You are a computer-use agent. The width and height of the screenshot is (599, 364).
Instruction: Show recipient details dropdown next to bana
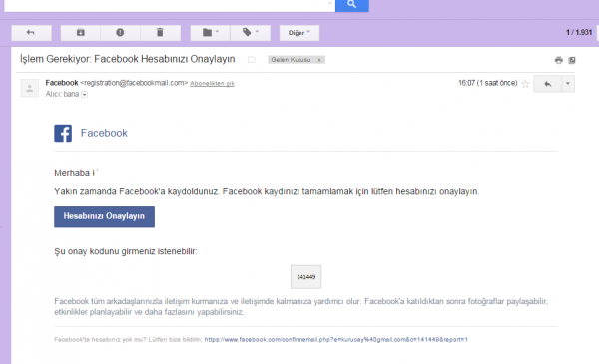(85, 95)
